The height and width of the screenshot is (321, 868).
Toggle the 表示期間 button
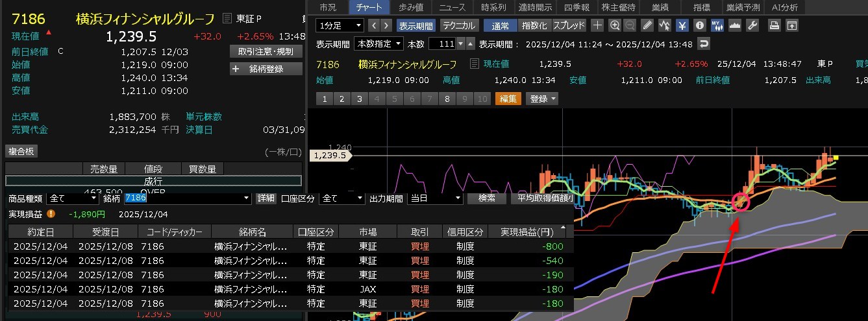415,25
